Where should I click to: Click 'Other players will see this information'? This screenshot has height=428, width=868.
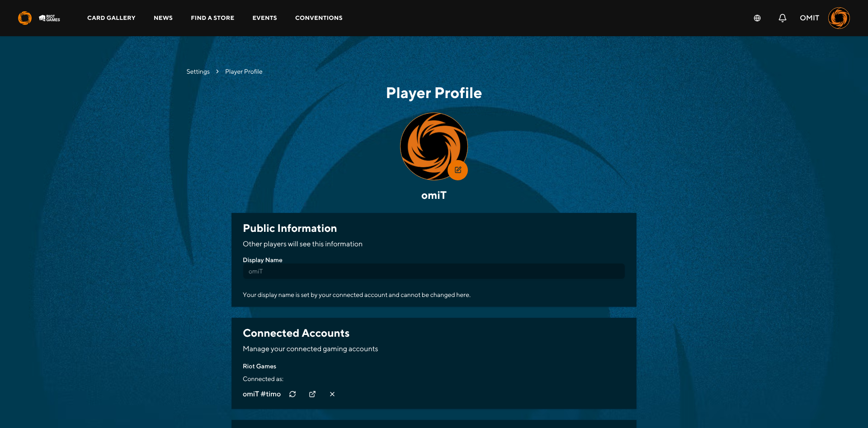(302, 244)
